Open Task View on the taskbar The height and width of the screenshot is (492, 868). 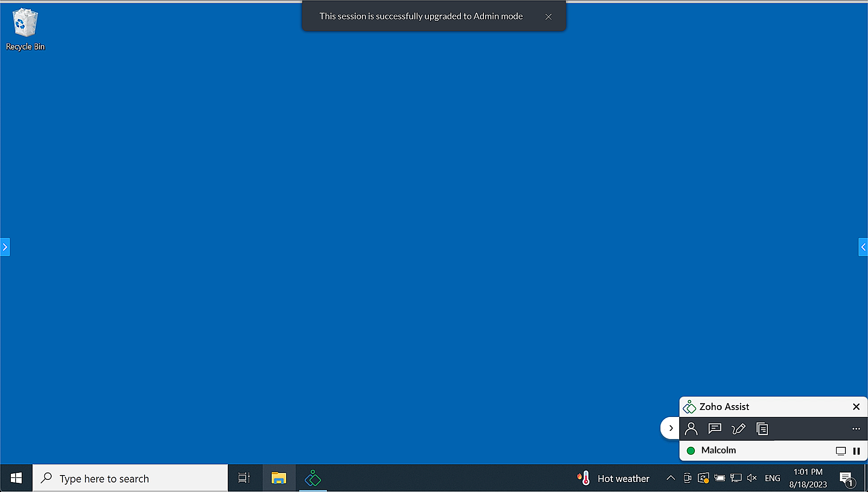244,478
